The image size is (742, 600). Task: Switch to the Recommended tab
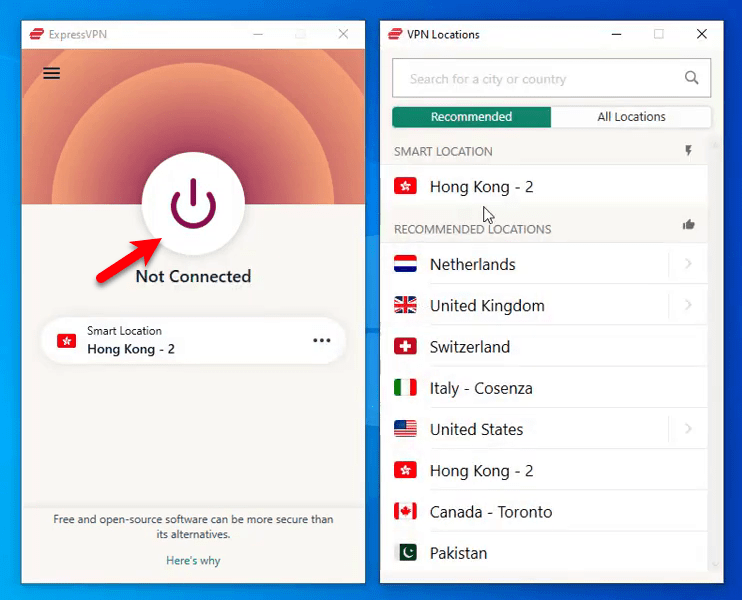471,117
